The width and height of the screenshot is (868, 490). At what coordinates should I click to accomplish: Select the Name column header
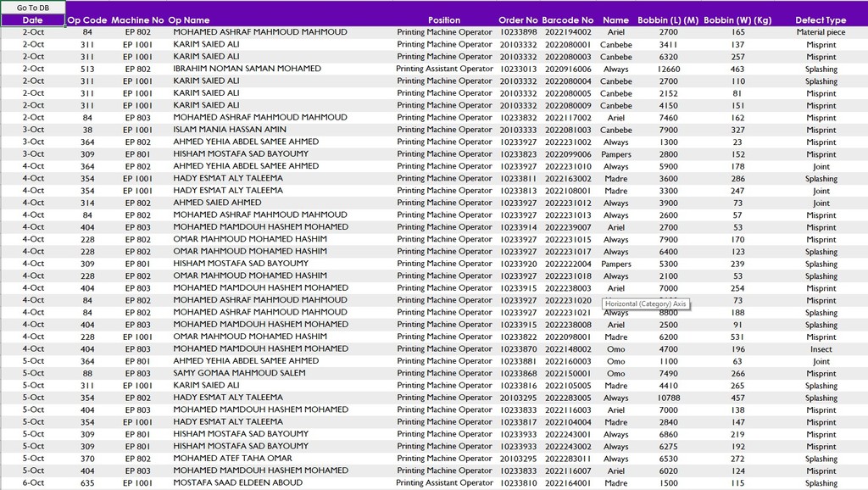615,20
